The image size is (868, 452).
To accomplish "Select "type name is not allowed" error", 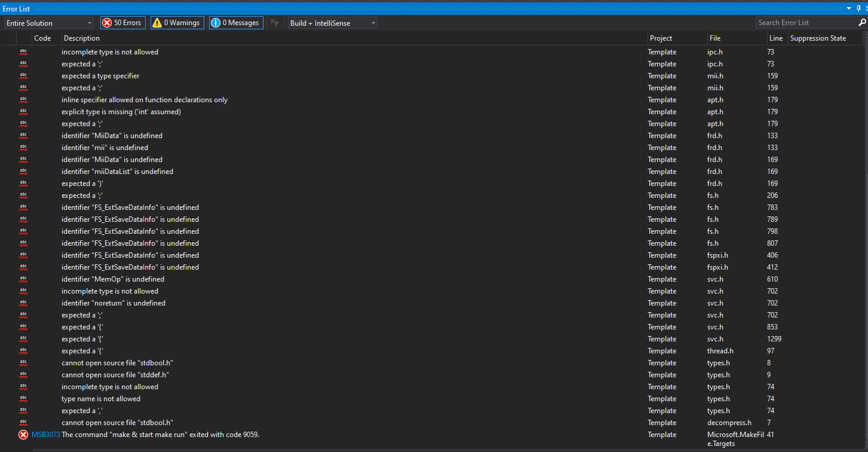I will 101,399.
